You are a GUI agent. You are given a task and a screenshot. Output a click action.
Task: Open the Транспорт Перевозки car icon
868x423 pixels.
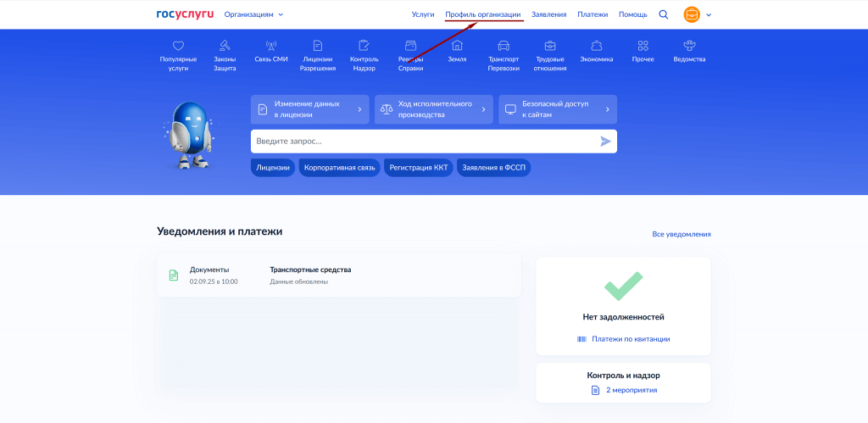pyautogui.click(x=504, y=46)
